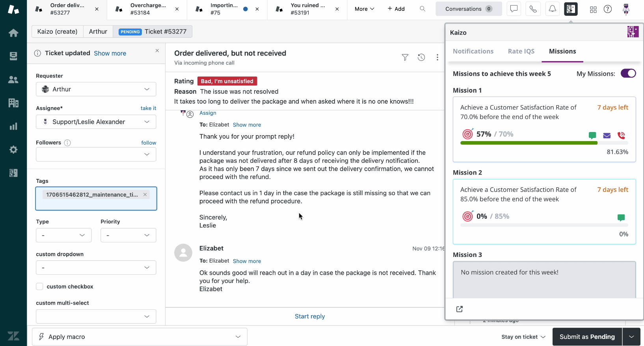Open ticket options three-dot menu
The image size is (644, 346).
(x=437, y=58)
